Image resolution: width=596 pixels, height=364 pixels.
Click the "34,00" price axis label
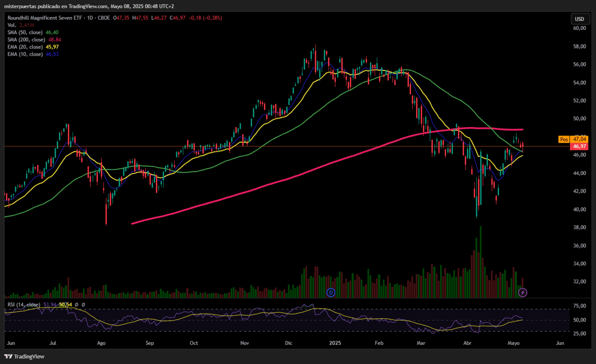point(579,264)
